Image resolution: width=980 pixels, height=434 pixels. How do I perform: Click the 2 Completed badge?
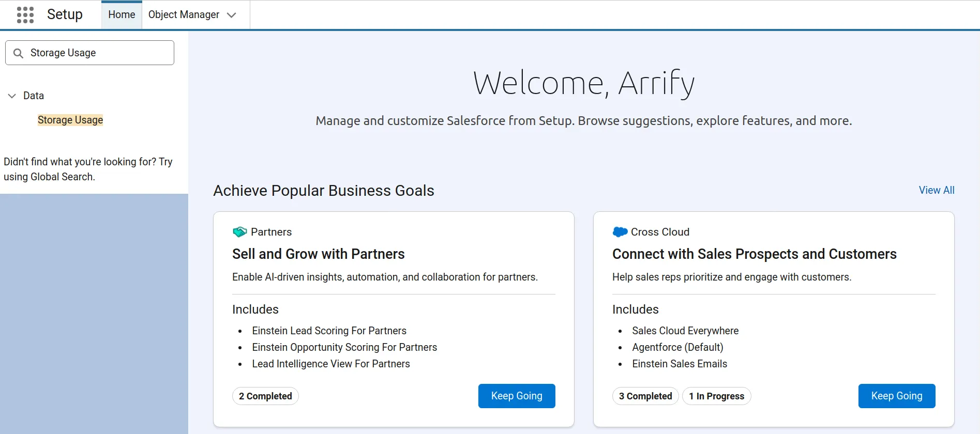(265, 396)
